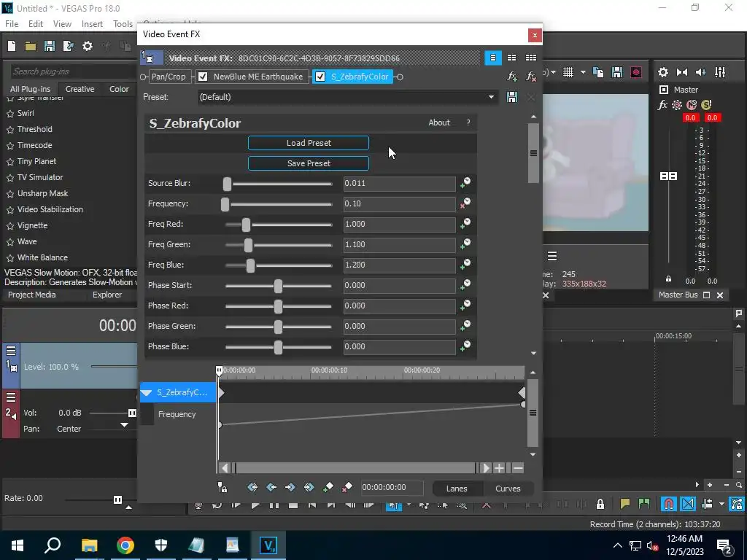The height and width of the screenshot is (560, 747).
Task: Select the single-column view layout icon
Action: pos(493,58)
